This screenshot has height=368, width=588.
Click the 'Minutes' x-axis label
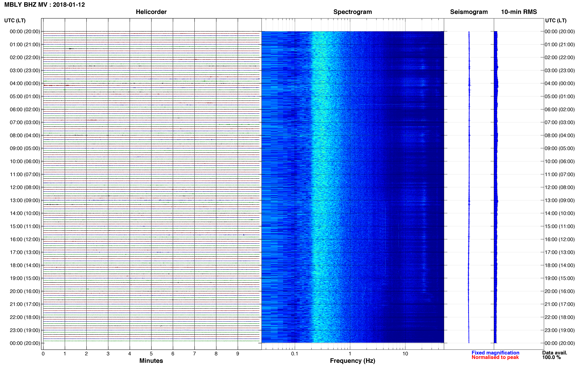[x=151, y=361]
